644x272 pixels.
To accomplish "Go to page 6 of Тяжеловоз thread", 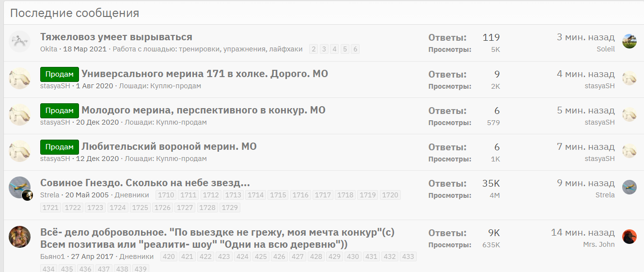I will tap(355, 49).
